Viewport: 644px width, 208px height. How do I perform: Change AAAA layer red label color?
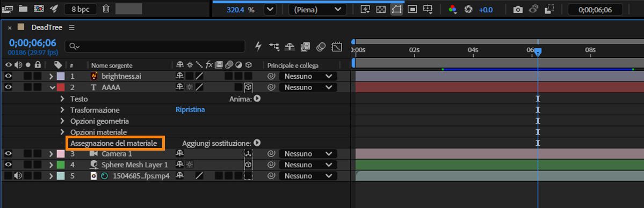point(60,87)
